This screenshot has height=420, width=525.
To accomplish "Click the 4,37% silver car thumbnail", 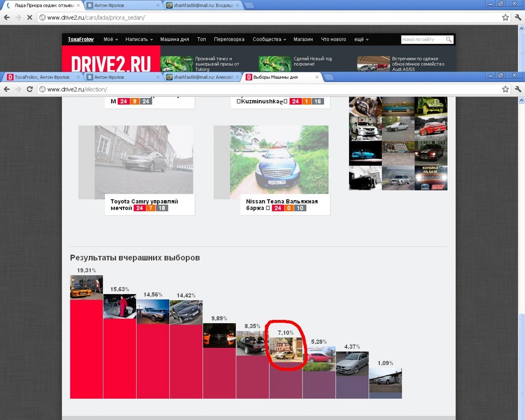I will [x=352, y=363].
